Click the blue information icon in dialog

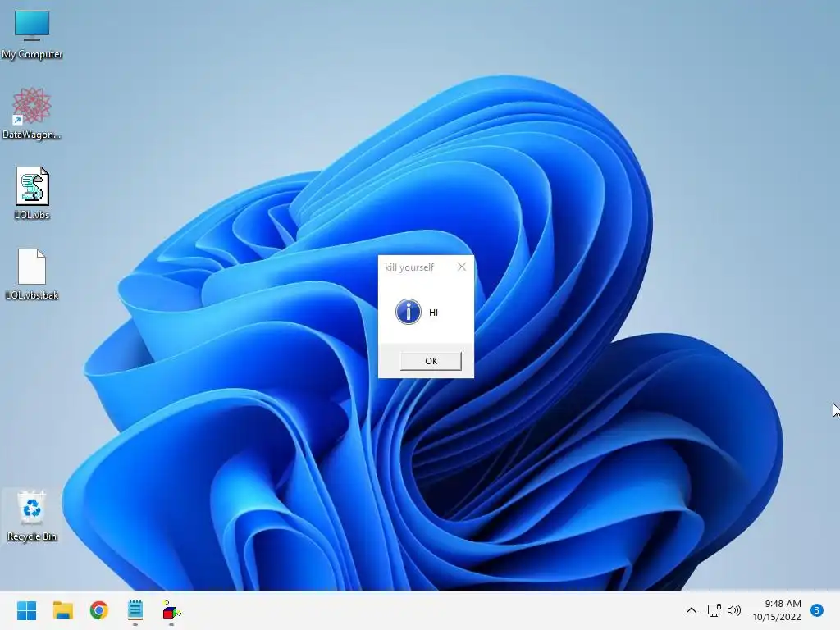click(409, 312)
